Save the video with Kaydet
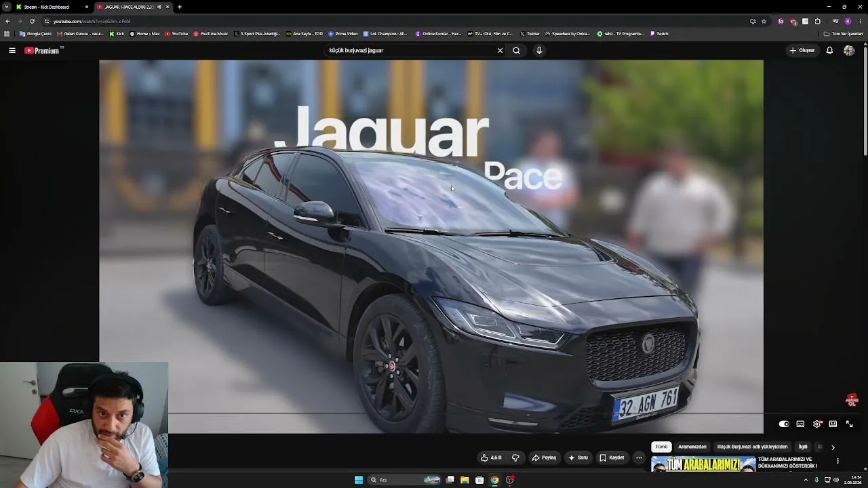 [612, 457]
